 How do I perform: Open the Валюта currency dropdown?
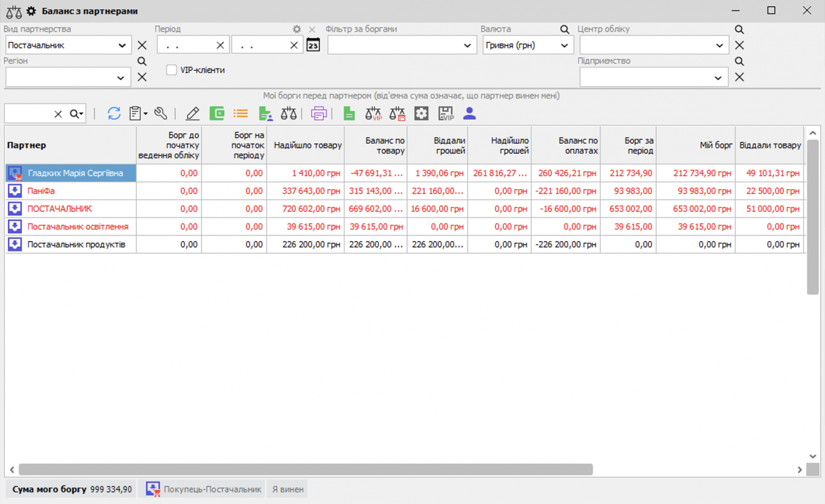[564, 45]
